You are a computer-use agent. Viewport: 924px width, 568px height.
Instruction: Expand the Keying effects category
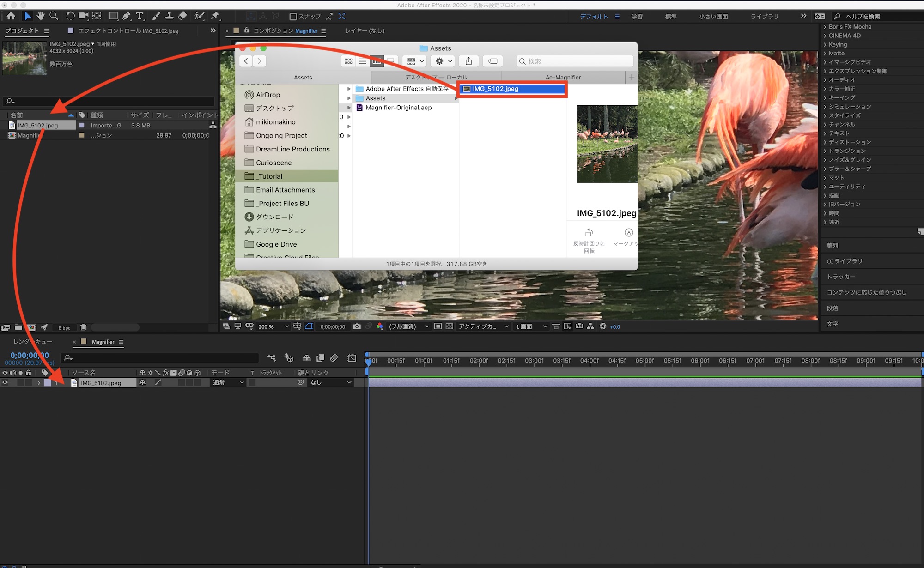825,44
